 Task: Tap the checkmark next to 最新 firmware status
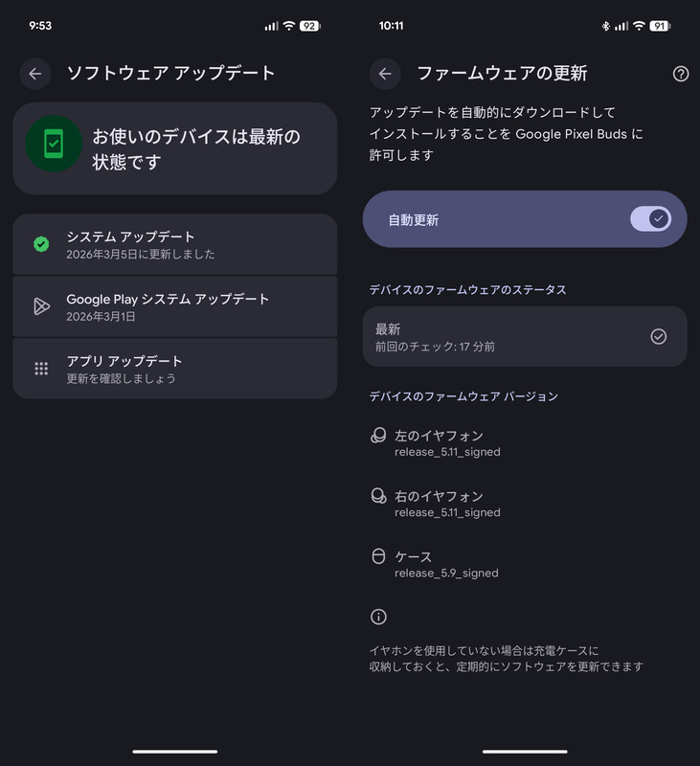[x=657, y=336]
